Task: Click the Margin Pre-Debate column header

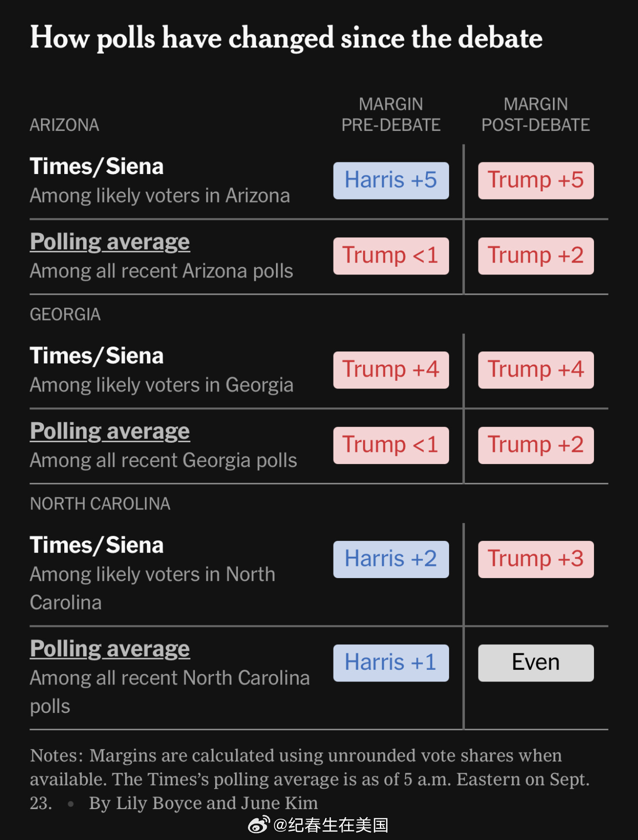Action: (391, 115)
